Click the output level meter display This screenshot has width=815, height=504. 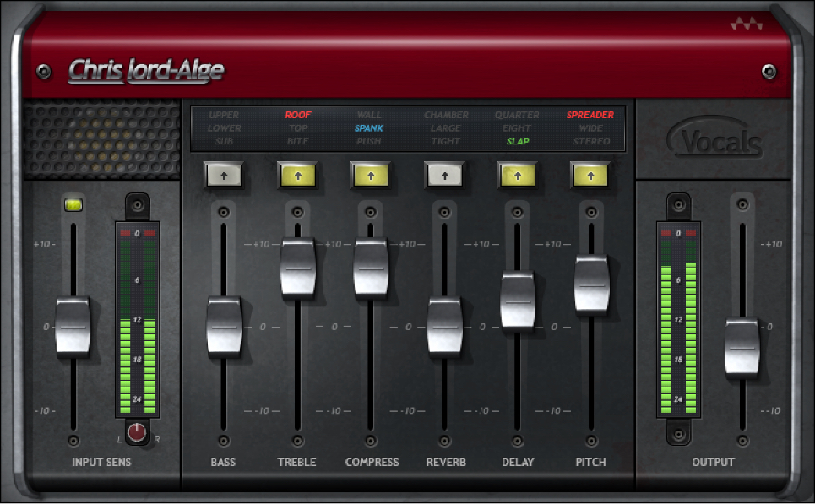tap(679, 321)
